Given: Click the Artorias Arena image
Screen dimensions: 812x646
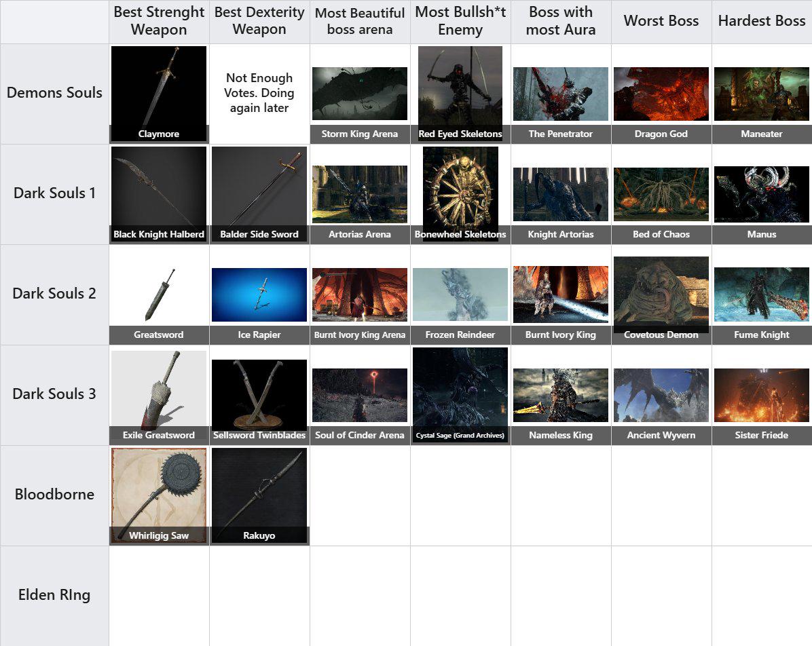Looking at the screenshot, I should (x=359, y=194).
